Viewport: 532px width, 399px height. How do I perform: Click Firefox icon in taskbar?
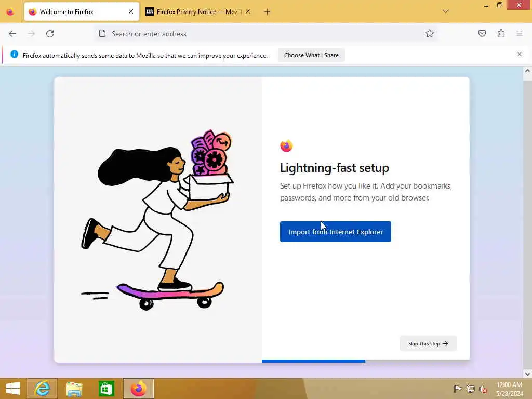(x=139, y=389)
